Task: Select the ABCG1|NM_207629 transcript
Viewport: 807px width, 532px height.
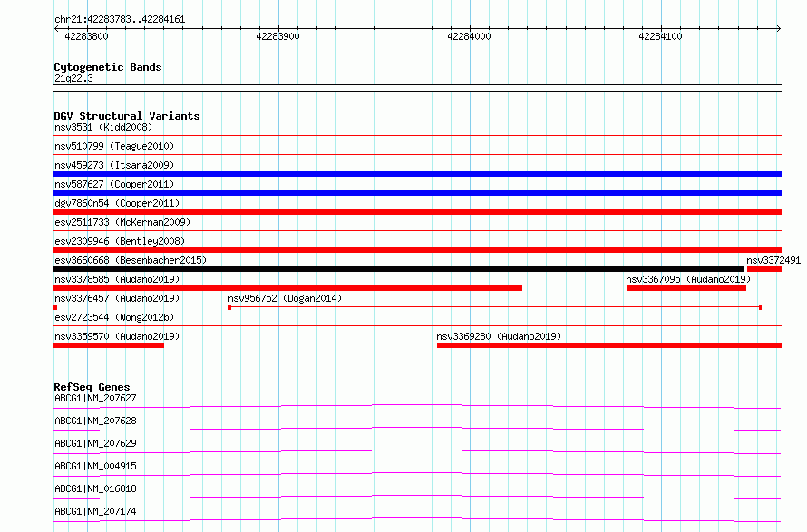Action: (x=95, y=443)
